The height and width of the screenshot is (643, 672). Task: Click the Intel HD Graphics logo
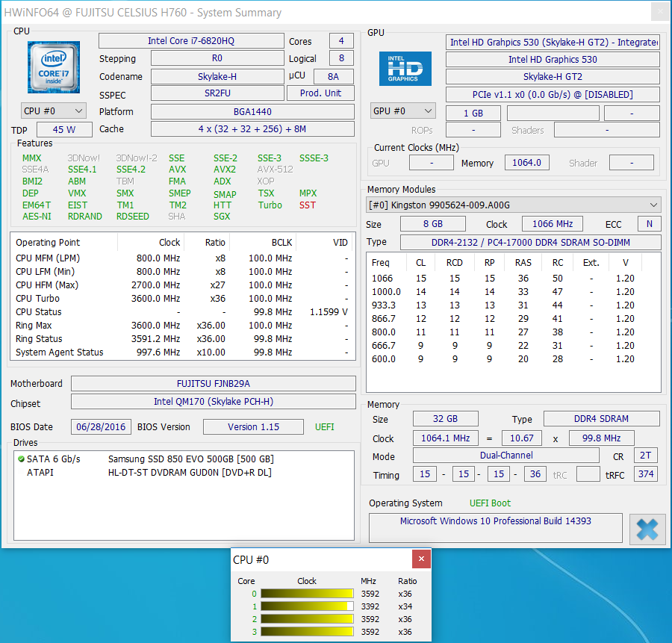(405, 69)
